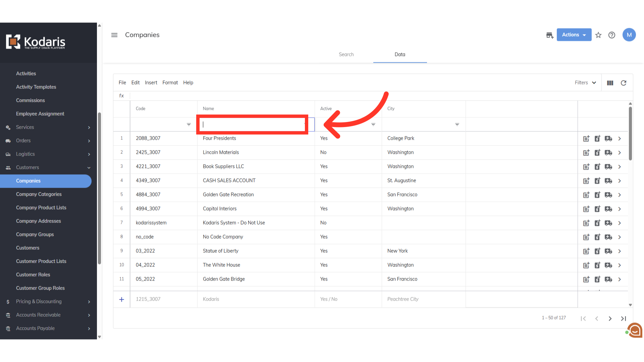Open the City column filter icon

tap(457, 124)
